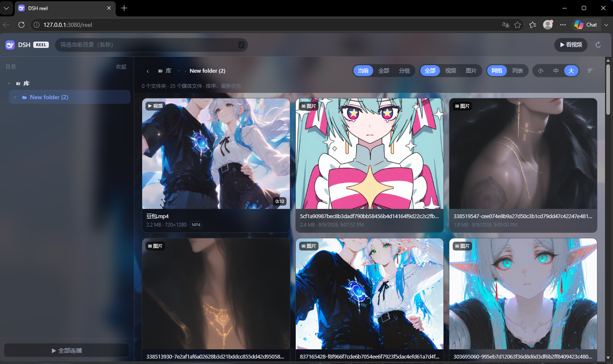Viewport: 613px width, 364px height.
Task: Click 收起 to collapse the directory panel
Action: point(121,67)
